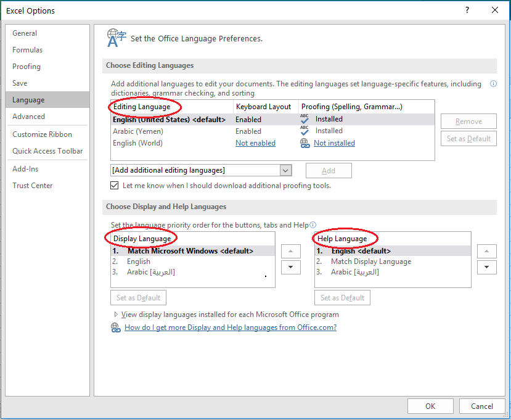Open the Add-Ins category
Screen dimensions: 511x420
pos(47,169)
